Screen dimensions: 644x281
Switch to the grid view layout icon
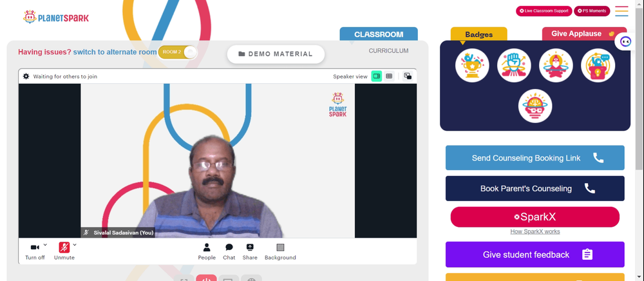(389, 76)
